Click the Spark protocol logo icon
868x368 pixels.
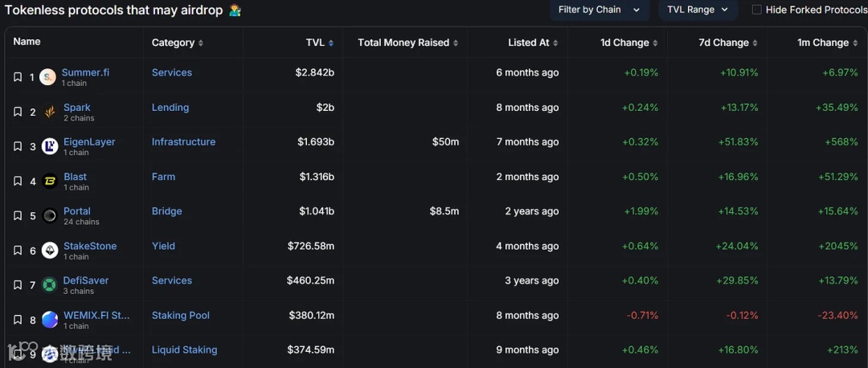click(50, 112)
